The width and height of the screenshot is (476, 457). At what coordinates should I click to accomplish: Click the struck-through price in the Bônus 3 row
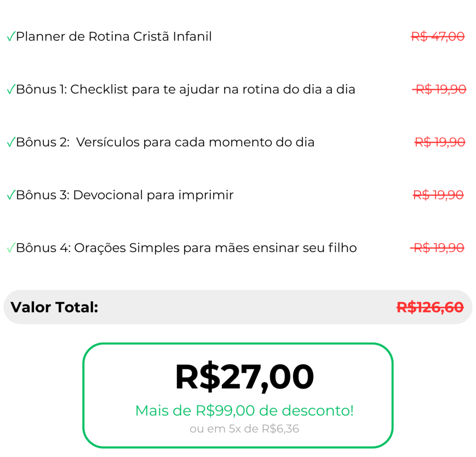tap(438, 195)
